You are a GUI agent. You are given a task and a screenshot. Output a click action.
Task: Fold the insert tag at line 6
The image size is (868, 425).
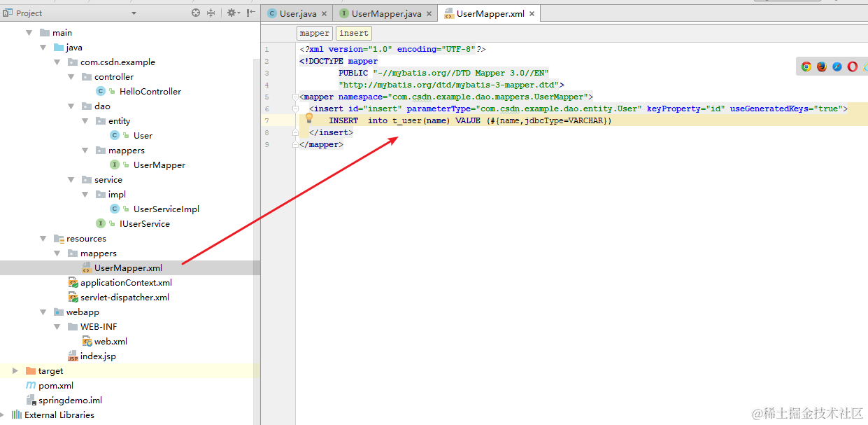coord(295,109)
